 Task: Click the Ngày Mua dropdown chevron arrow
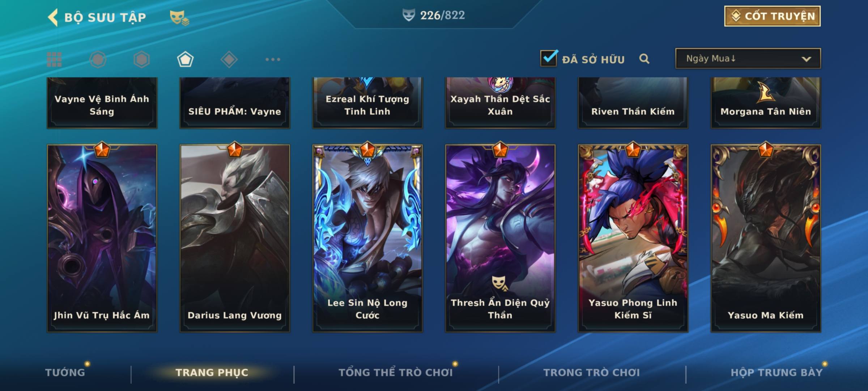pos(806,59)
